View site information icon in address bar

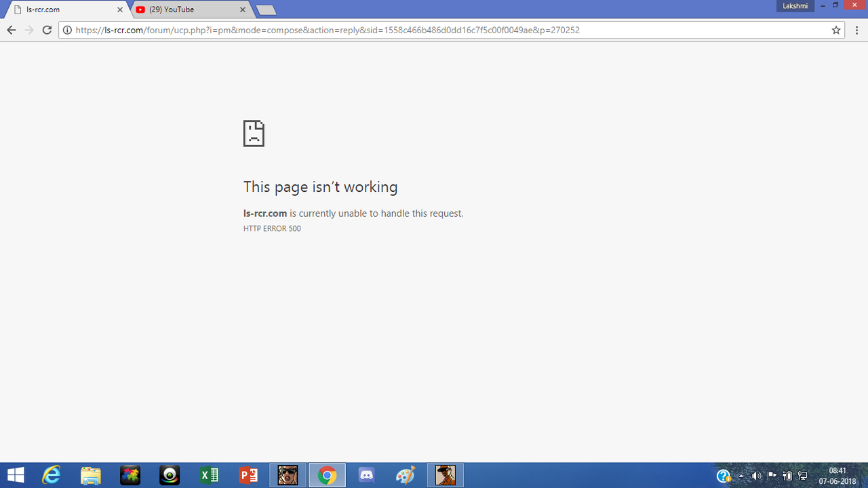tap(67, 30)
